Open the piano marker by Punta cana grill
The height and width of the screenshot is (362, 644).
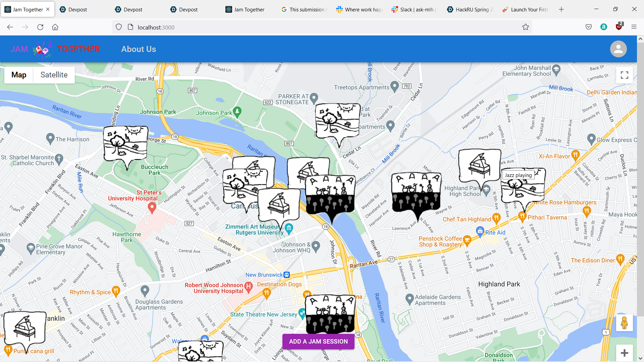(25, 327)
